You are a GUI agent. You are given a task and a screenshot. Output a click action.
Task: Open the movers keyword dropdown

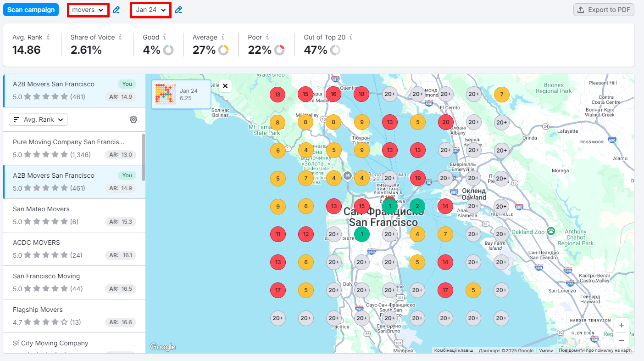pos(89,10)
